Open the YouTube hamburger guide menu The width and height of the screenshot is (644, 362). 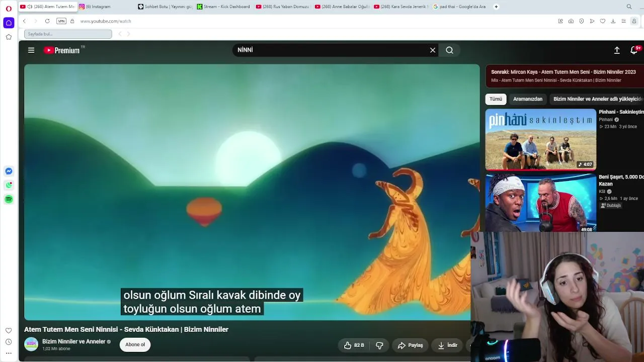tap(31, 50)
